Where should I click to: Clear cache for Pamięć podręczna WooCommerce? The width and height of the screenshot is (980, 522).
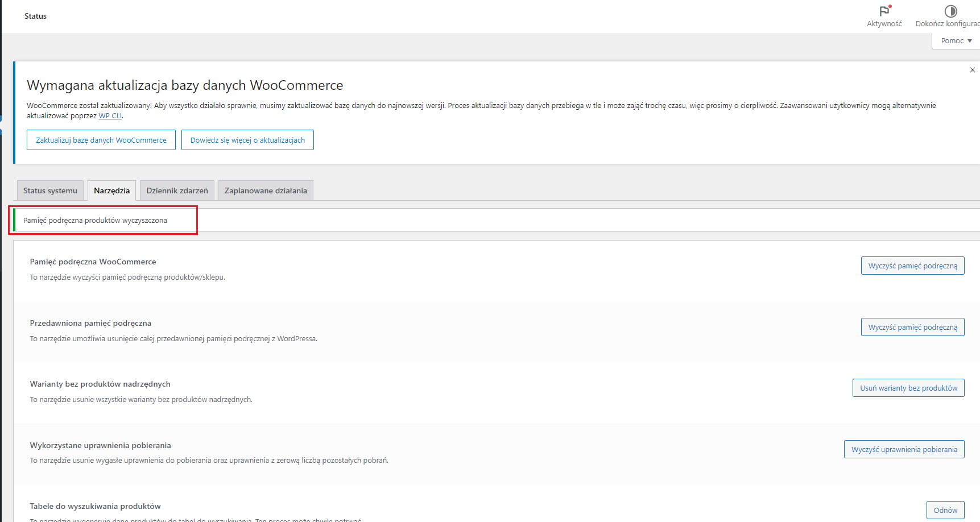click(x=912, y=266)
